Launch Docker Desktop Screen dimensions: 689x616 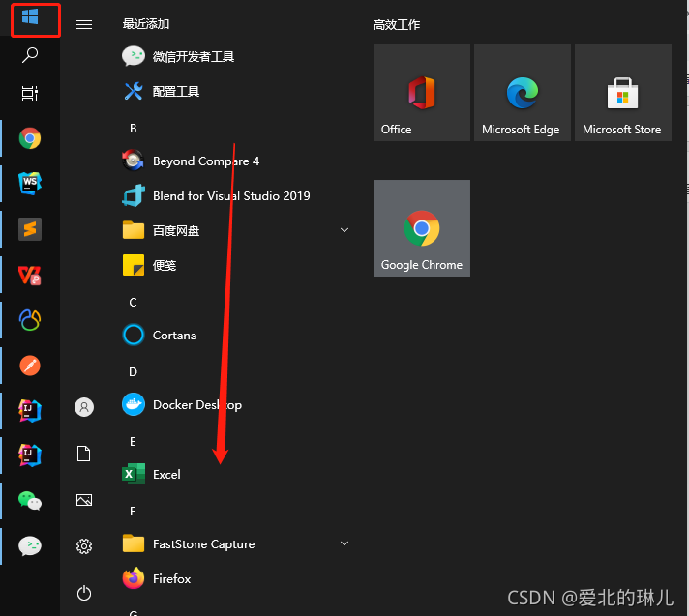coord(182,405)
